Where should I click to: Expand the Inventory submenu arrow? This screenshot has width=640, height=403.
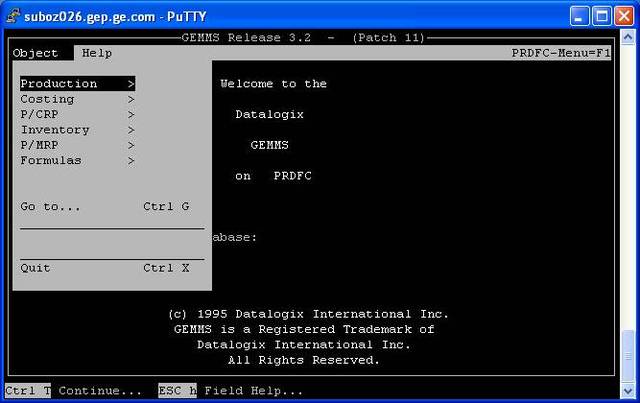click(x=131, y=130)
